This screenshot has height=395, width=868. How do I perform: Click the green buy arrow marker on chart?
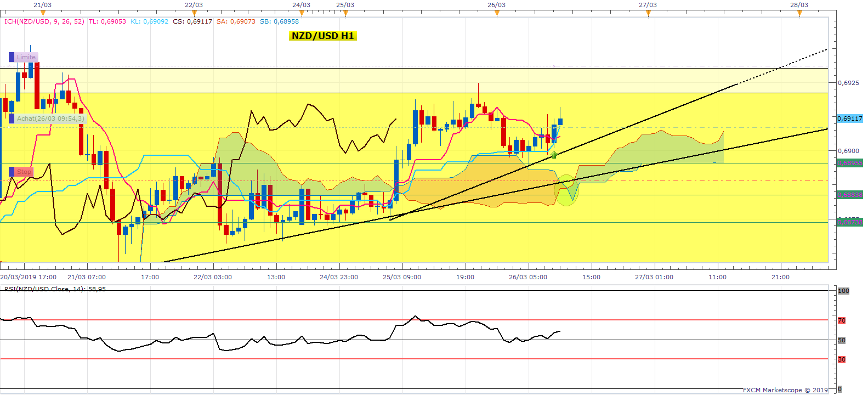click(x=554, y=155)
